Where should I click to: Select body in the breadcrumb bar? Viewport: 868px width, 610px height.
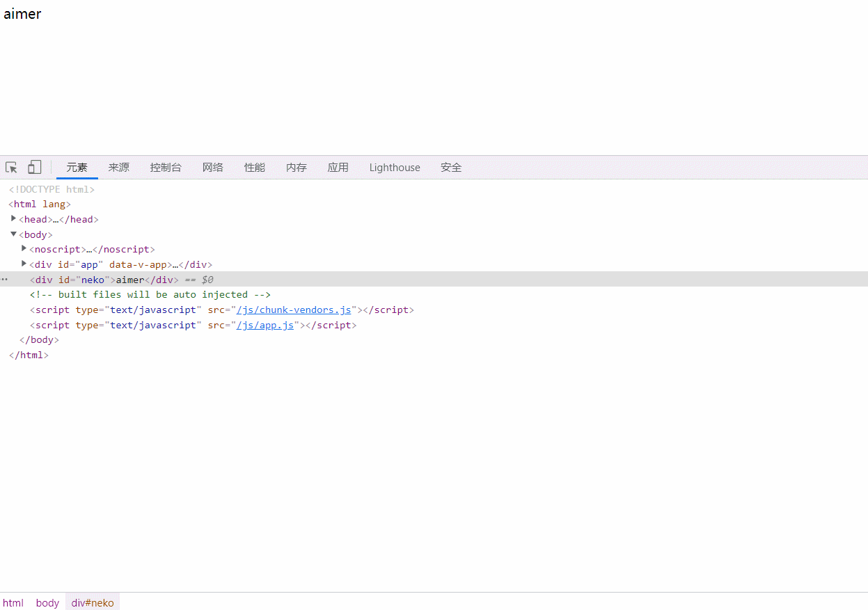[47, 602]
